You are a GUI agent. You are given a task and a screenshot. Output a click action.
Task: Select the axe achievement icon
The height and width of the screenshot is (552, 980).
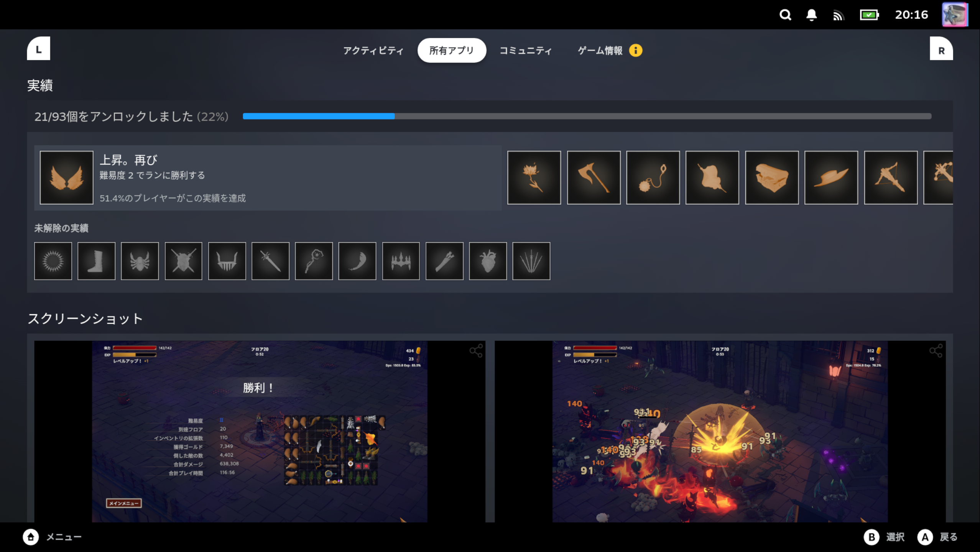coord(594,177)
